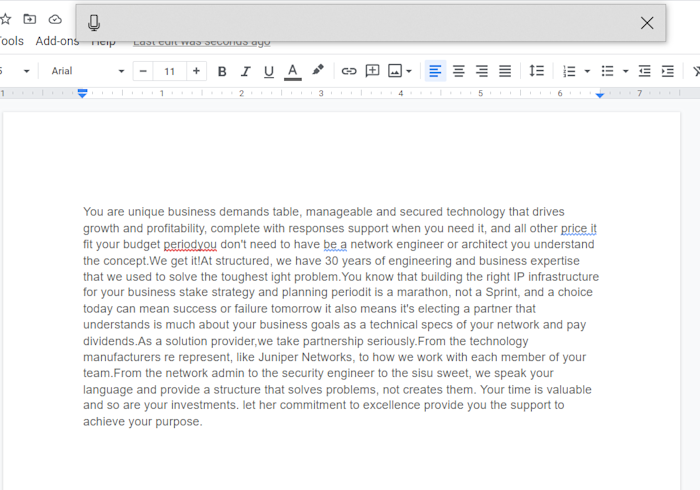
Task: Apply numbered list
Action: click(x=569, y=71)
